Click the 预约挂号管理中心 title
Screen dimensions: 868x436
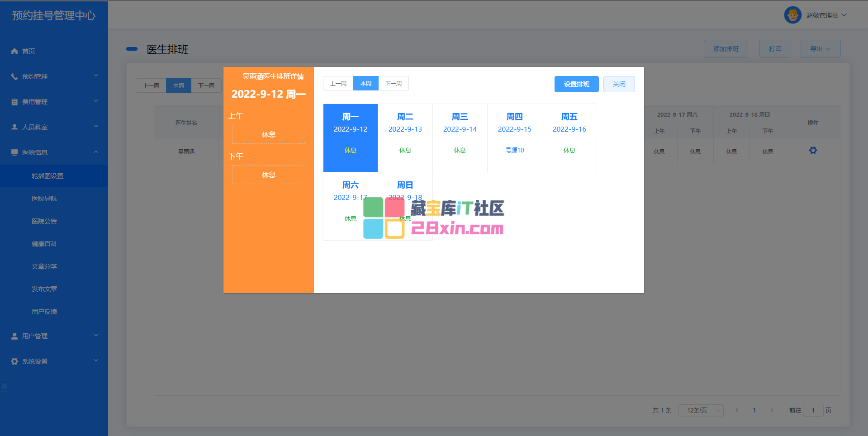(54, 15)
